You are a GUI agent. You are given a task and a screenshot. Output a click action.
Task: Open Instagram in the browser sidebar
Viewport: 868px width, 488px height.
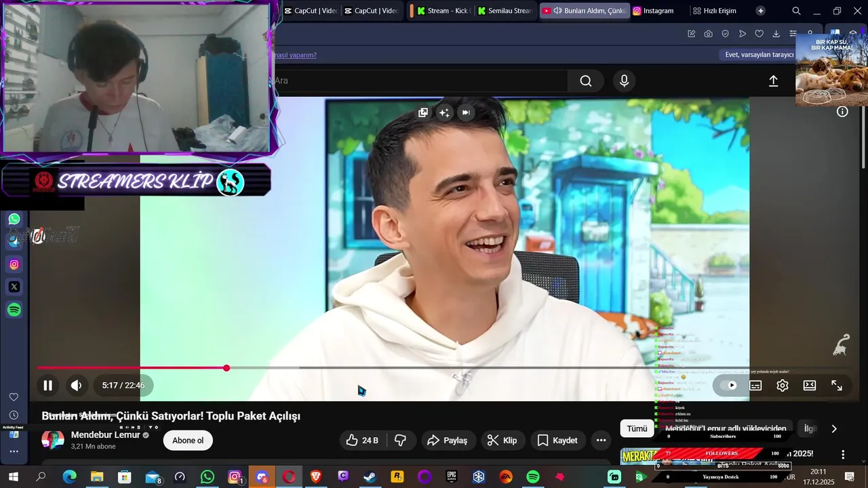(x=14, y=264)
